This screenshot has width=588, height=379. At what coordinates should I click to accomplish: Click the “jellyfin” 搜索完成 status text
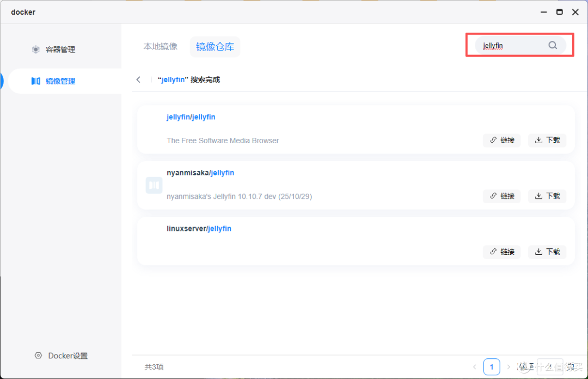188,80
